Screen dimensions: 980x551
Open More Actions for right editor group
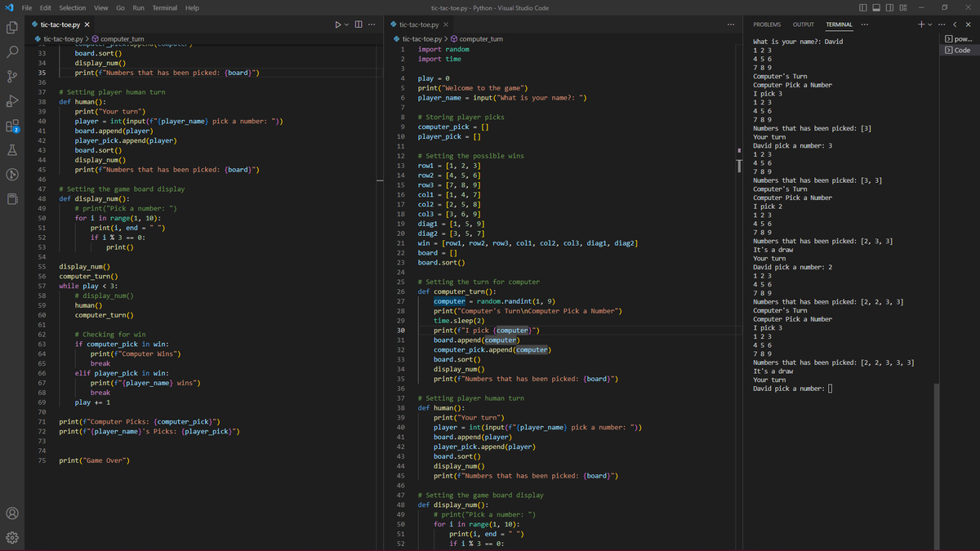pyautogui.click(x=730, y=24)
